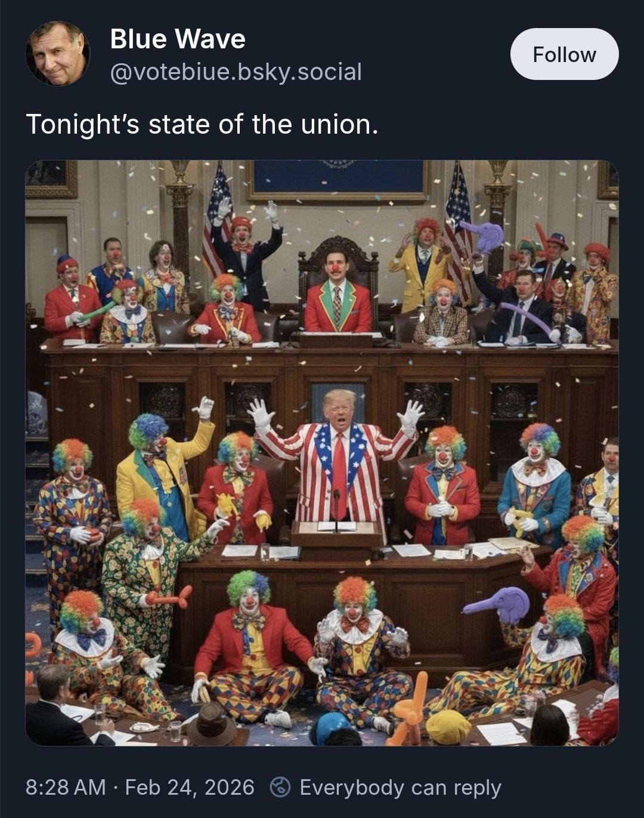
Task: Open the Everybody can reply label
Action: pos(400,788)
